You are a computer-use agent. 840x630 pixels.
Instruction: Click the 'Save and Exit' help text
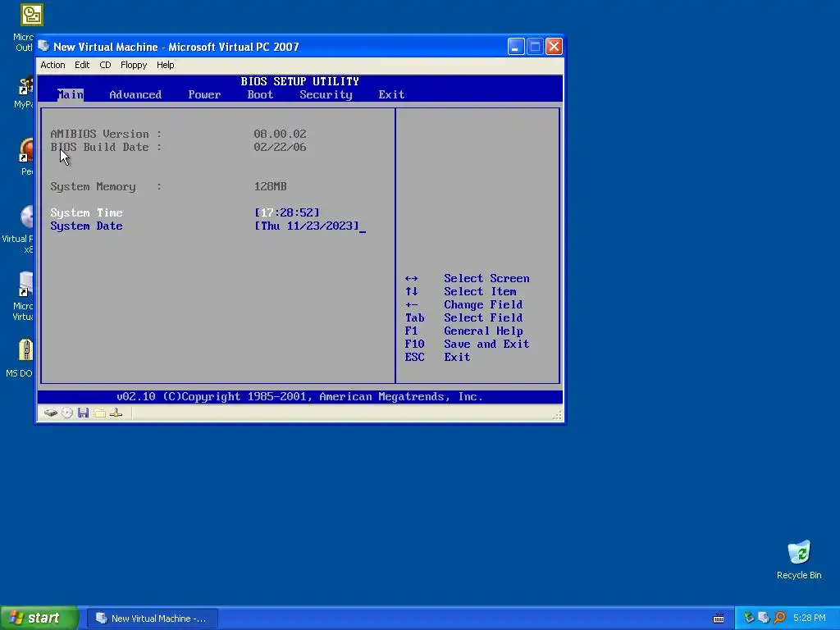486,344
